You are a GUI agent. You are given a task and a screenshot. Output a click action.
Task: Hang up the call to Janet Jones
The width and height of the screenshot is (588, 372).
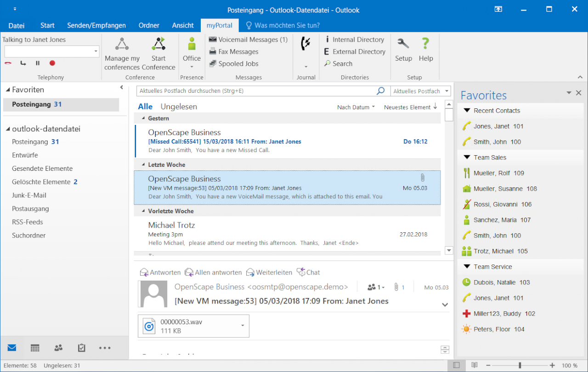(7, 63)
